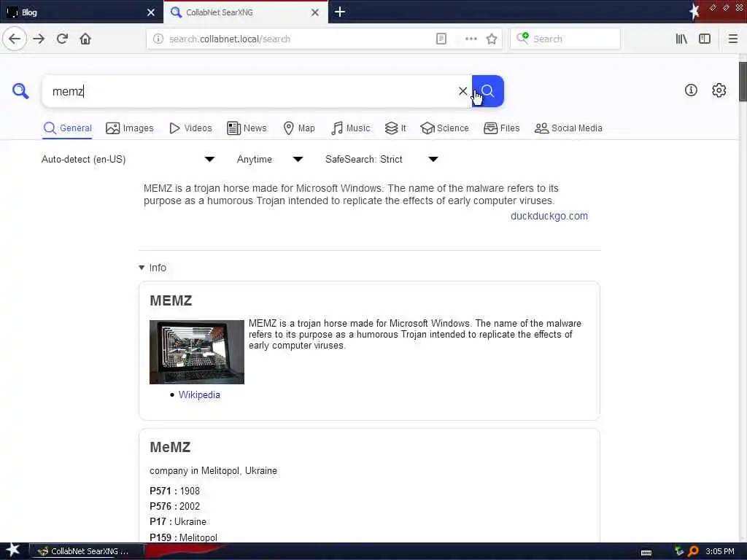747x560 pixels.
Task: Reload the current page
Action: pyautogui.click(x=62, y=39)
